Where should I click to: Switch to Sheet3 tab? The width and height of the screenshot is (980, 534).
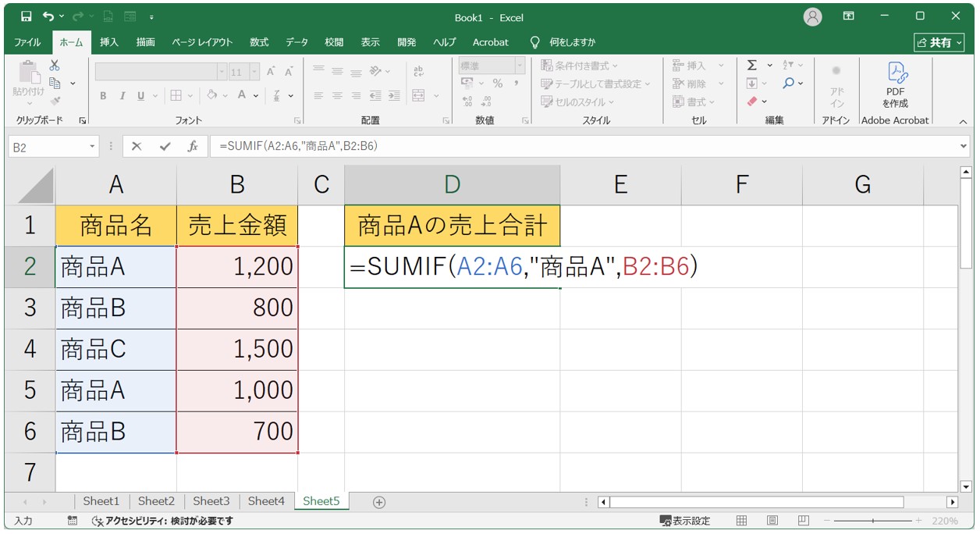pyautogui.click(x=211, y=501)
